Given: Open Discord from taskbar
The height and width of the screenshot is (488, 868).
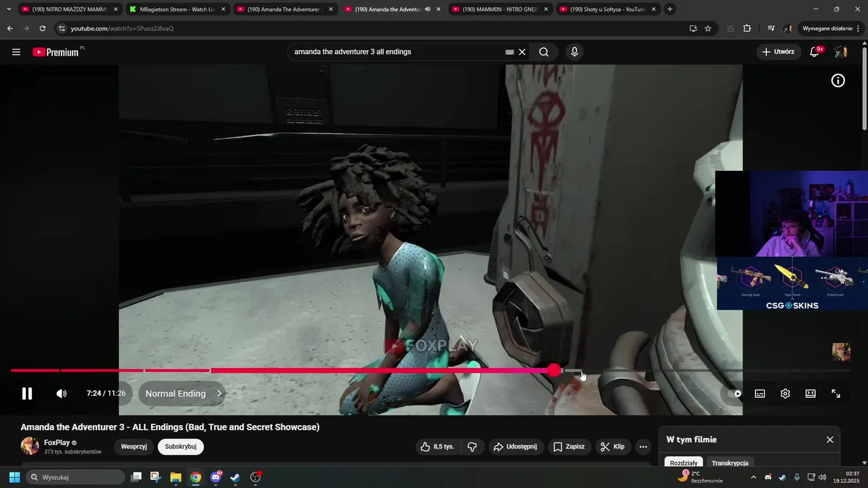Looking at the screenshot, I should 216,477.
